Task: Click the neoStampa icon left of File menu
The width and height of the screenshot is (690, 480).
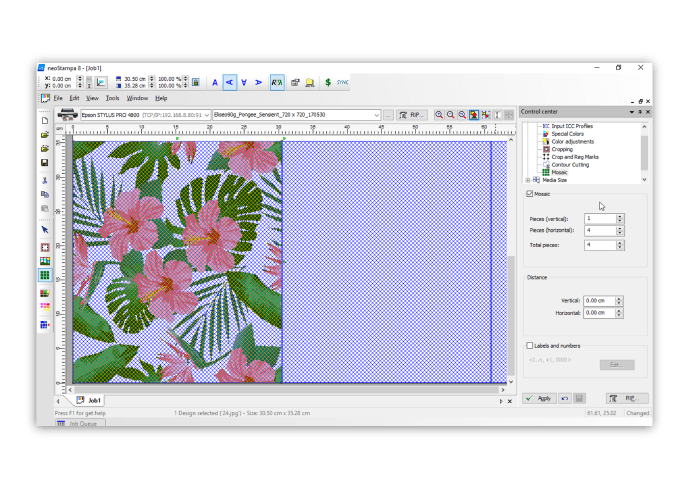Action: [x=45, y=98]
